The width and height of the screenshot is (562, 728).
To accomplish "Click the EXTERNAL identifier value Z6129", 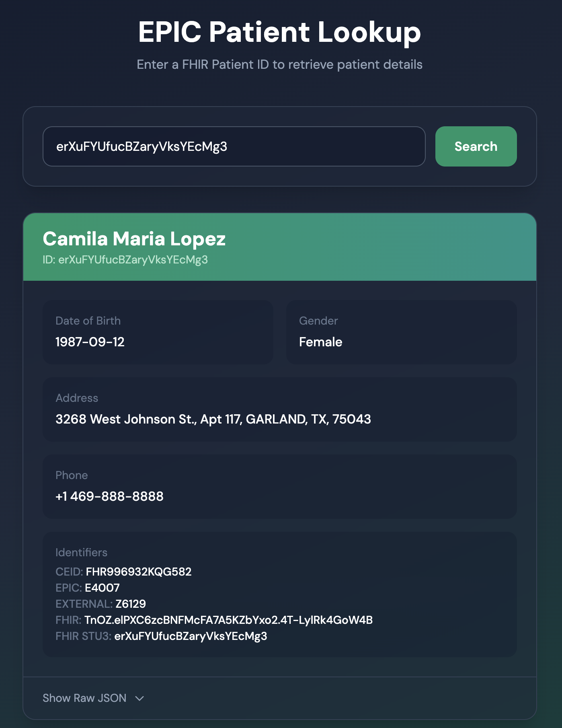I will tap(130, 604).
